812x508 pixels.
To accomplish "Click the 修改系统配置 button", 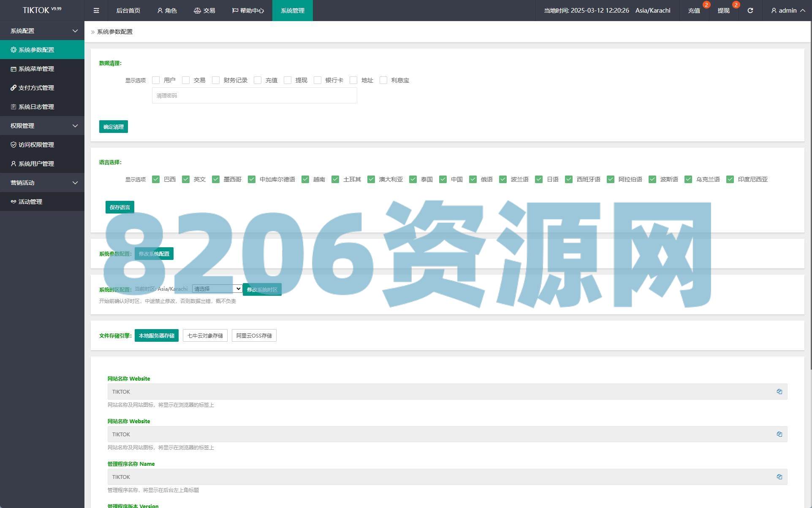I will tap(154, 254).
